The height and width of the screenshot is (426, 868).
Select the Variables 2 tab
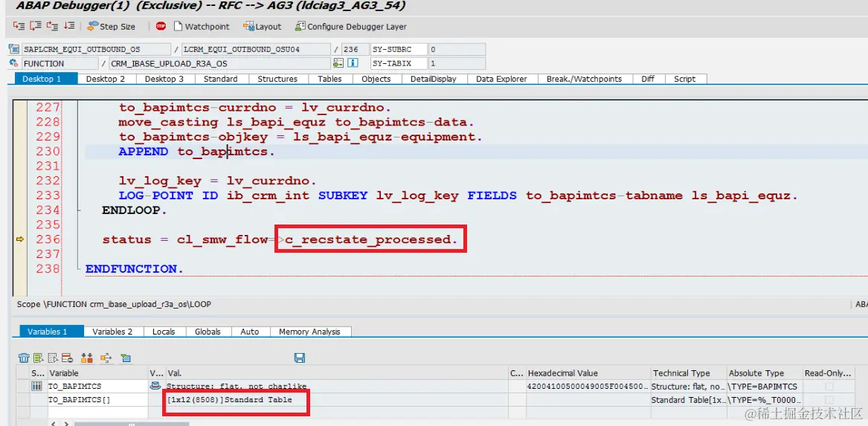(x=112, y=332)
